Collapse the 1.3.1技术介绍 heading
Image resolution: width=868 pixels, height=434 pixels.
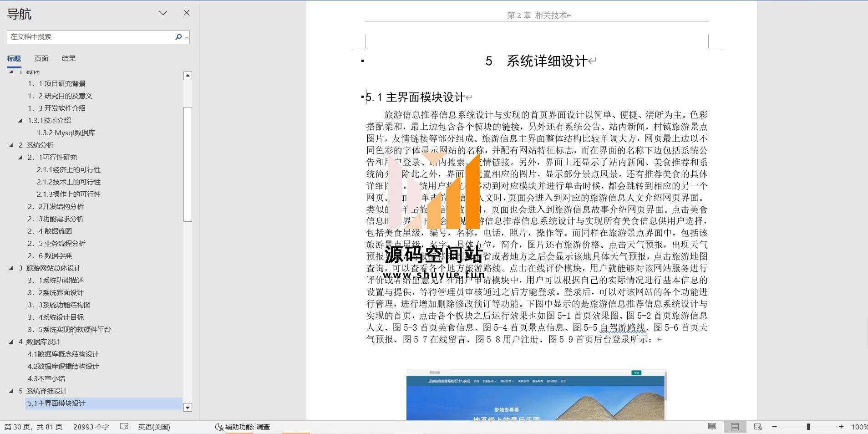click(x=20, y=120)
